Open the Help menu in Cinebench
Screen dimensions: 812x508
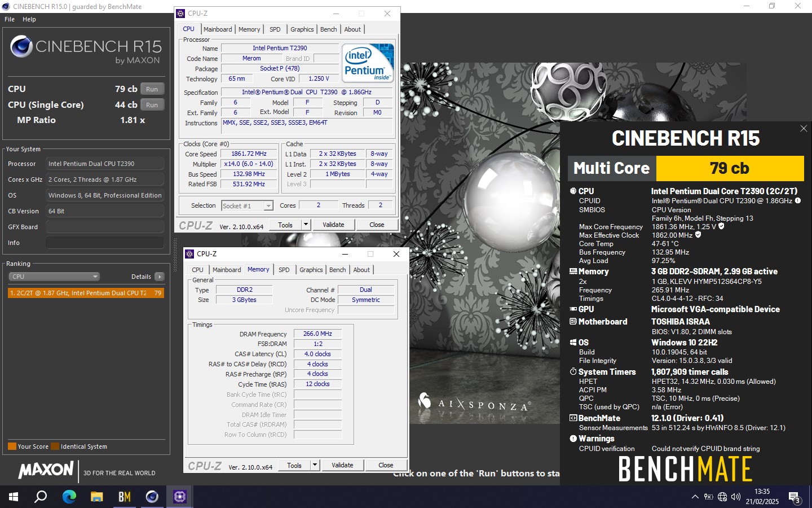point(29,19)
